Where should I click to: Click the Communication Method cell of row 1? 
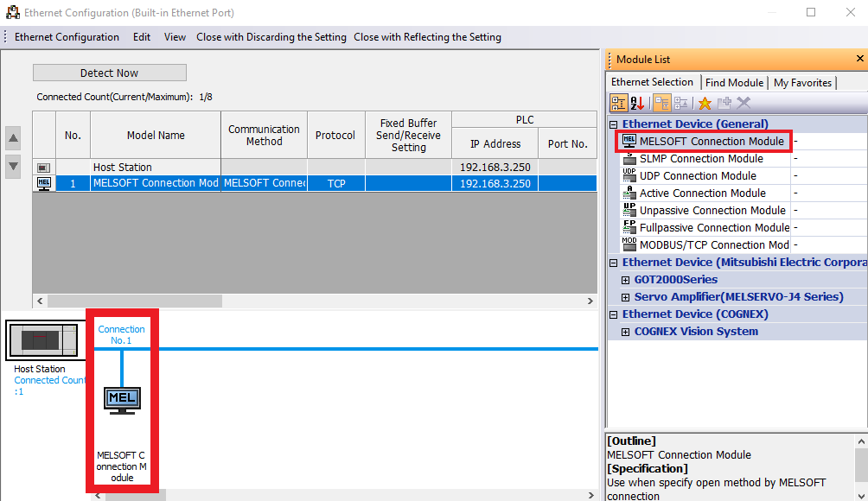tap(264, 183)
